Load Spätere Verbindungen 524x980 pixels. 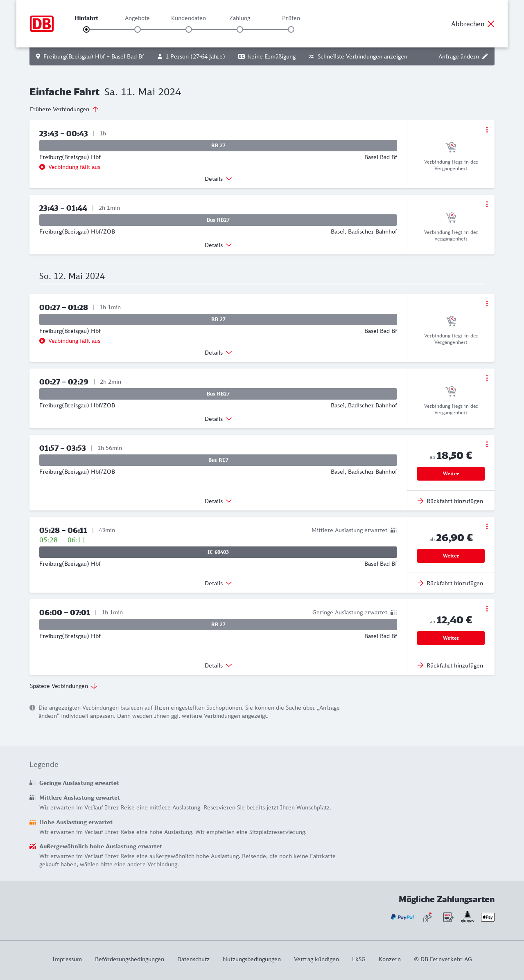coord(63,686)
